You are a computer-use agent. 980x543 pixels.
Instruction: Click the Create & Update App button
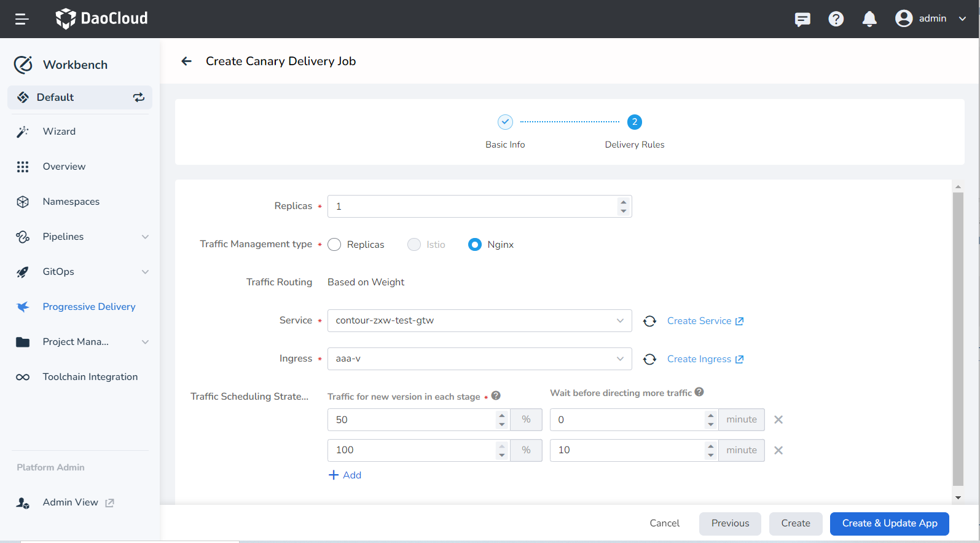(x=889, y=523)
